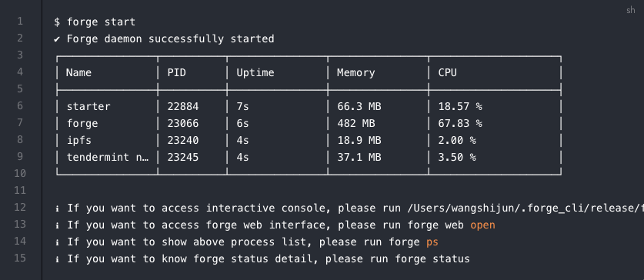Click the orange 'open' keyword
The image size is (644, 280).
[482, 225]
